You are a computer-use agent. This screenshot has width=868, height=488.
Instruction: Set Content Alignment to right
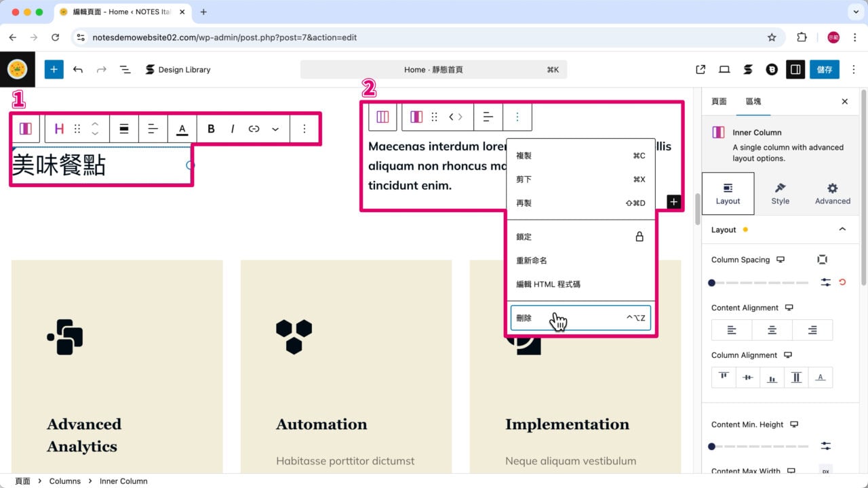pos(812,330)
